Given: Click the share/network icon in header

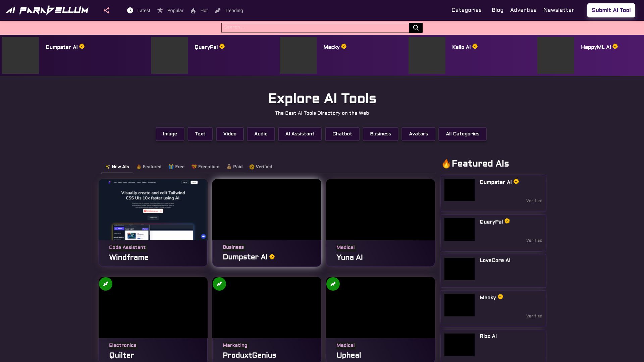Looking at the screenshot, I should point(106,10).
